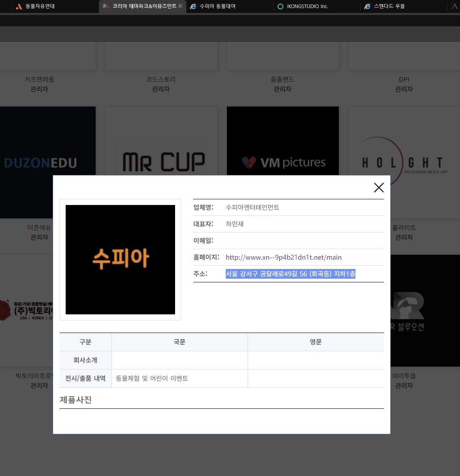Image resolution: width=460 pixels, height=476 pixels.
Task: Click the 국문 column header
Action: (x=180, y=342)
